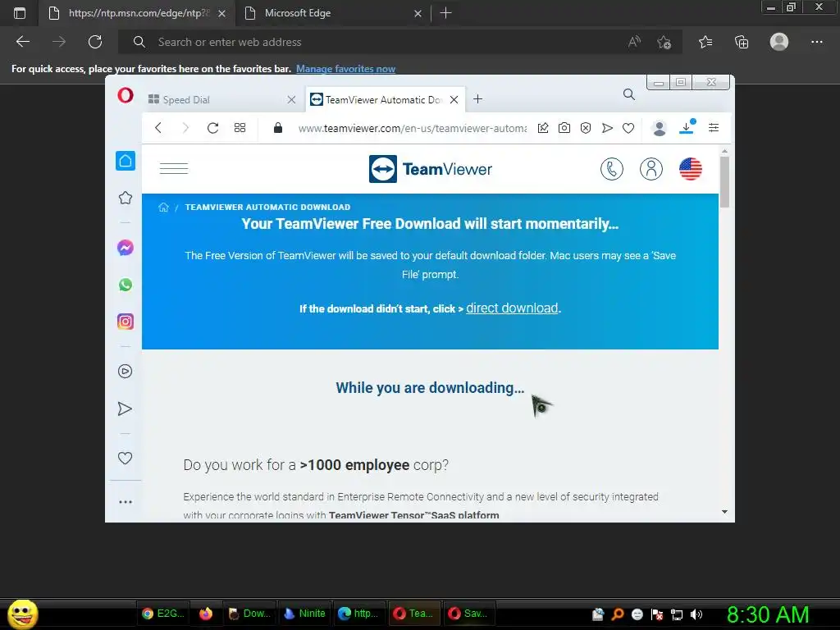Open TeamViewer hamburger menu
This screenshot has height=630, width=840.
174,168
